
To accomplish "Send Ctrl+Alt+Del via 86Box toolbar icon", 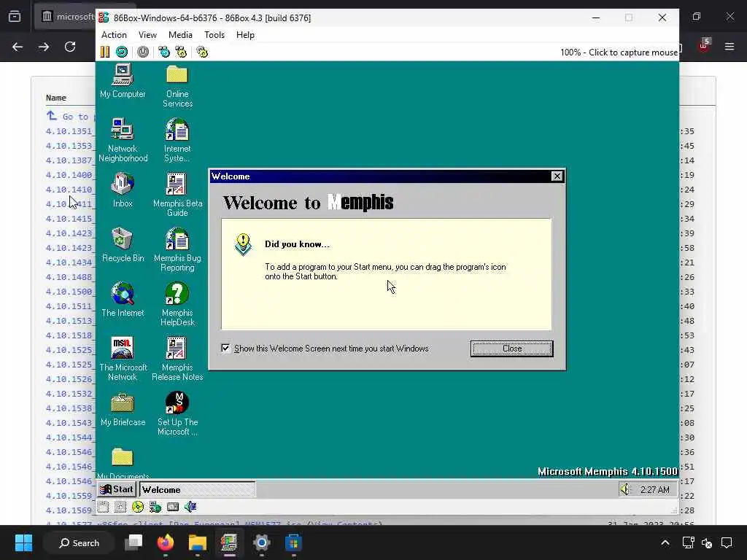I will (164, 52).
